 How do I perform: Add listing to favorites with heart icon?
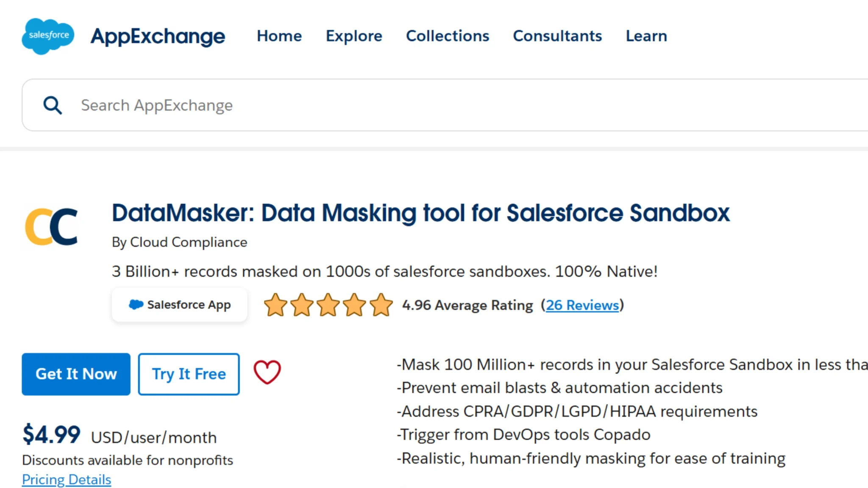(267, 372)
